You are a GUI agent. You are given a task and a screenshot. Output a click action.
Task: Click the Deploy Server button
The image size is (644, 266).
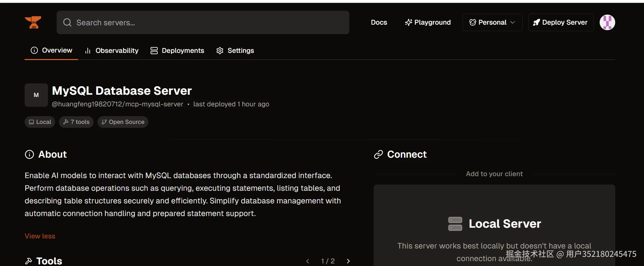tap(561, 22)
